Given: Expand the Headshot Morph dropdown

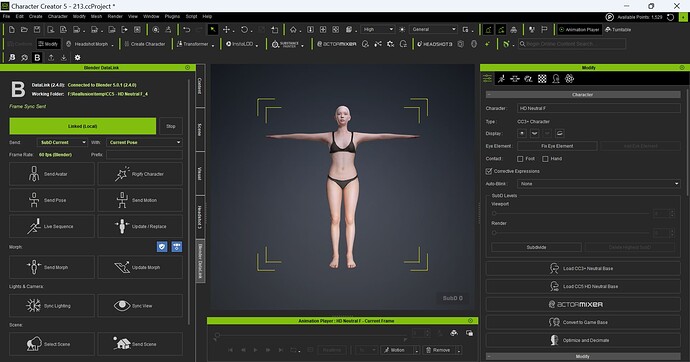Looking at the screenshot, I should coord(113,45).
